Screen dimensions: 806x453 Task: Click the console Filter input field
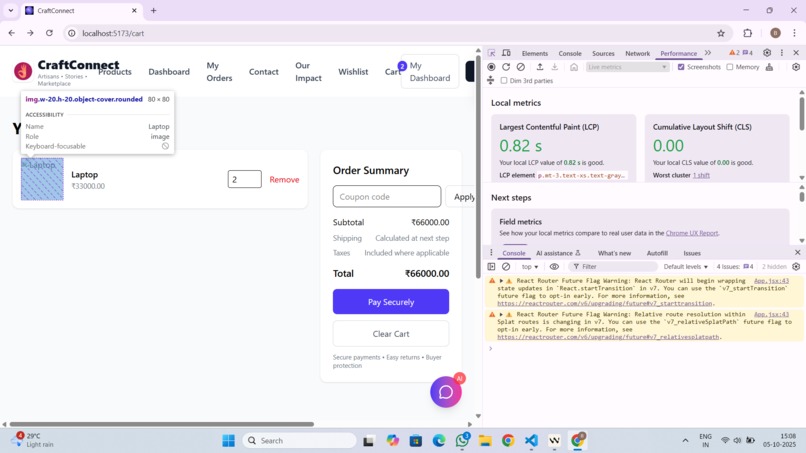(x=613, y=266)
